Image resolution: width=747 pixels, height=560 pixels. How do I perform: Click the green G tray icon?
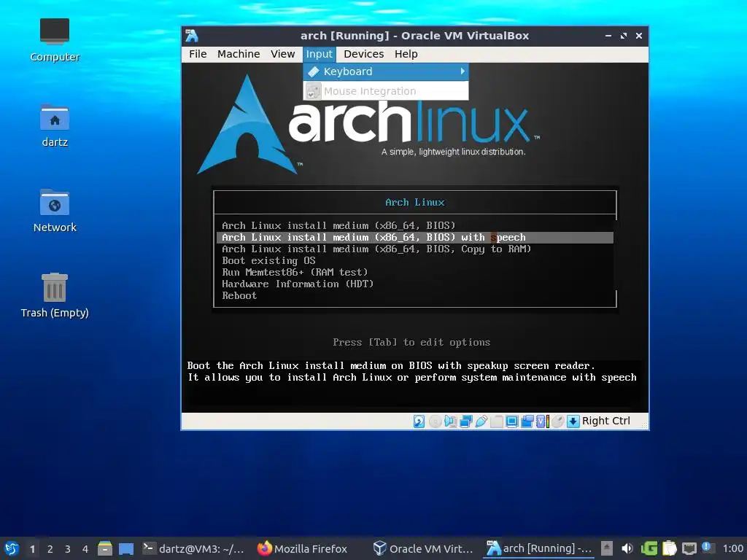(x=649, y=548)
